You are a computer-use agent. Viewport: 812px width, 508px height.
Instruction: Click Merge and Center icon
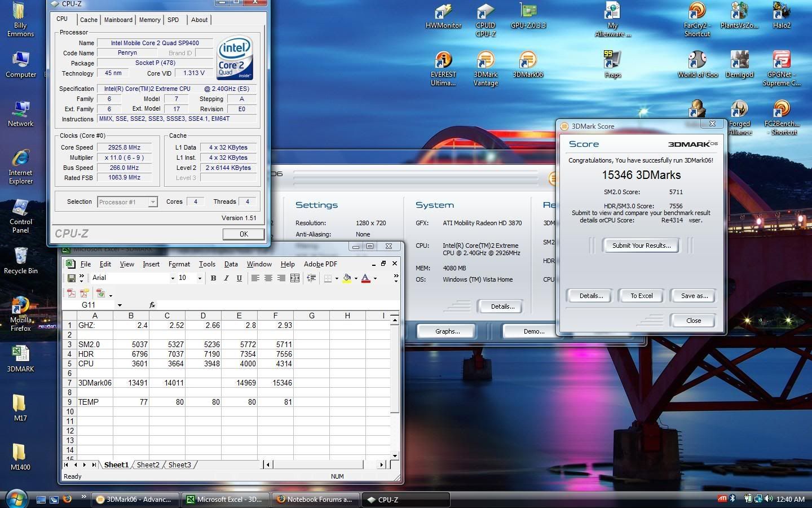(294, 278)
